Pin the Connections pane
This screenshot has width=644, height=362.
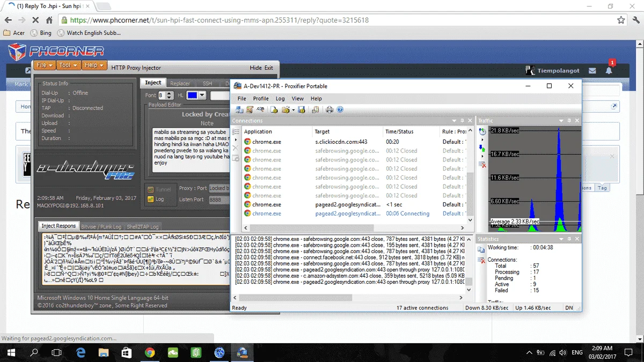pyautogui.click(x=462, y=121)
